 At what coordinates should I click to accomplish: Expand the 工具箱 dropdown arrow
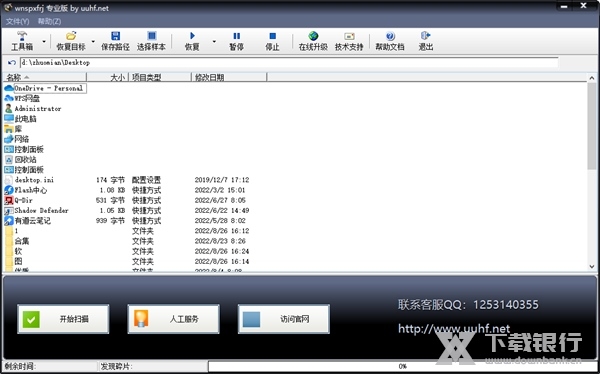44,41
